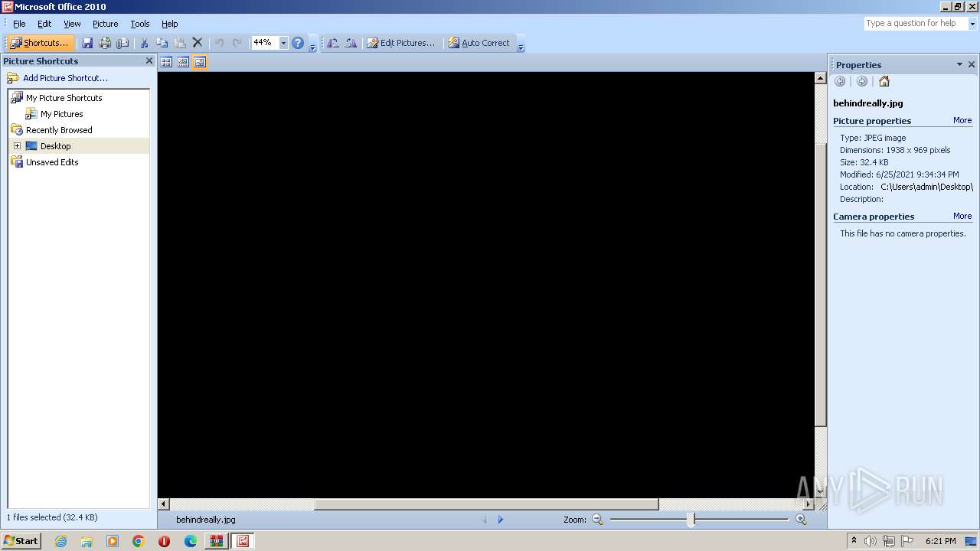Open the View menu
980x551 pixels.
pyautogui.click(x=72, y=24)
